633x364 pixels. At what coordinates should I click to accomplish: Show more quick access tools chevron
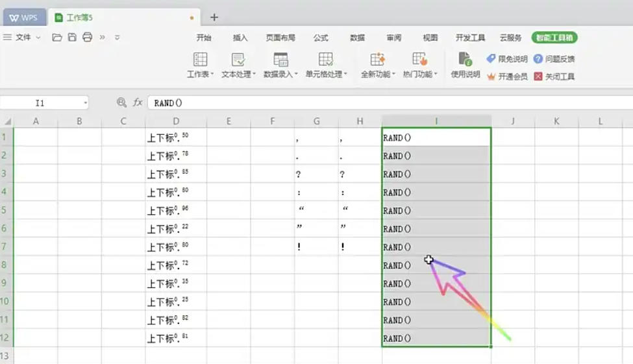click(x=102, y=38)
